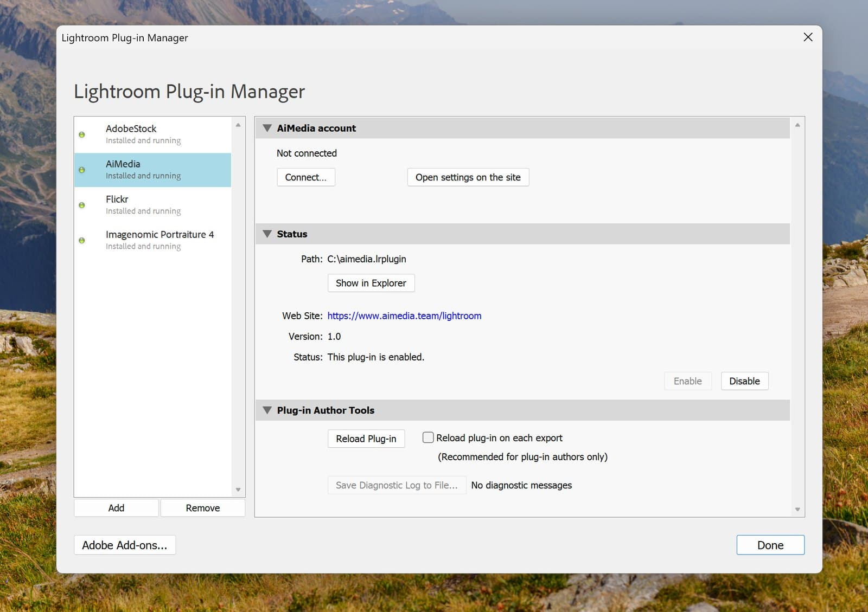Screen dimensions: 868x612
Task: Click Show in Explorer button
Action: click(371, 283)
